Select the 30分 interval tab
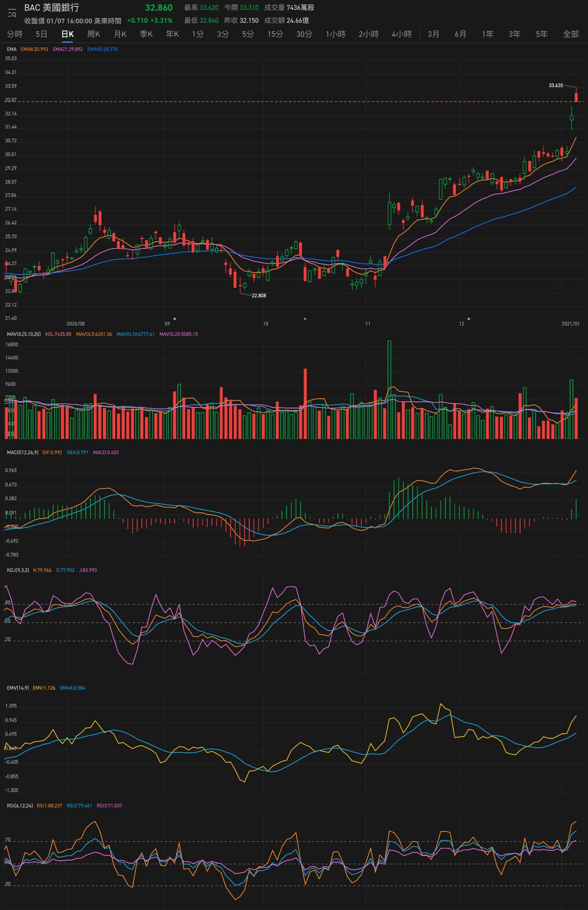588x910 pixels. pyautogui.click(x=304, y=34)
